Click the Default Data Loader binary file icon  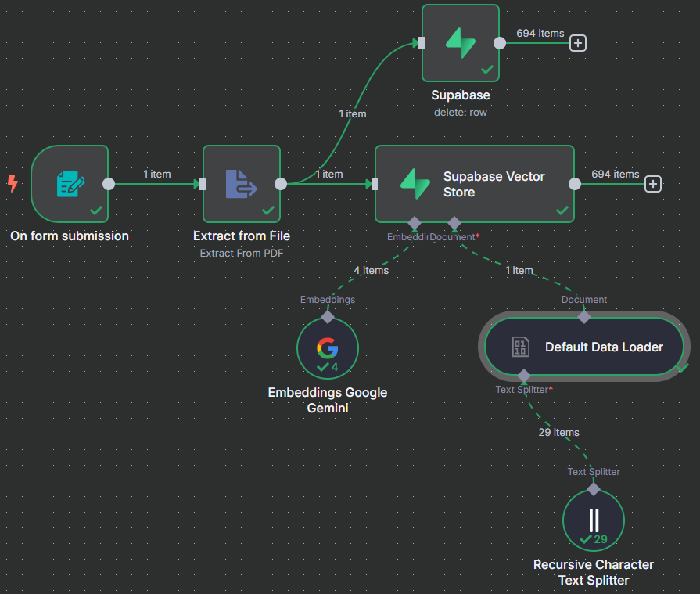pos(520,347)
